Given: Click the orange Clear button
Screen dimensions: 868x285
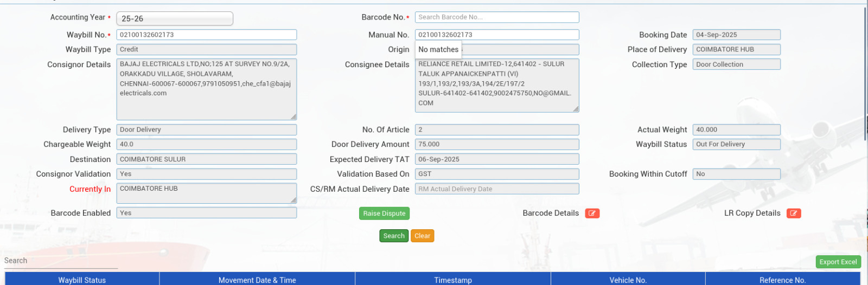Looking at the screenshot, I should coord(422,236).
